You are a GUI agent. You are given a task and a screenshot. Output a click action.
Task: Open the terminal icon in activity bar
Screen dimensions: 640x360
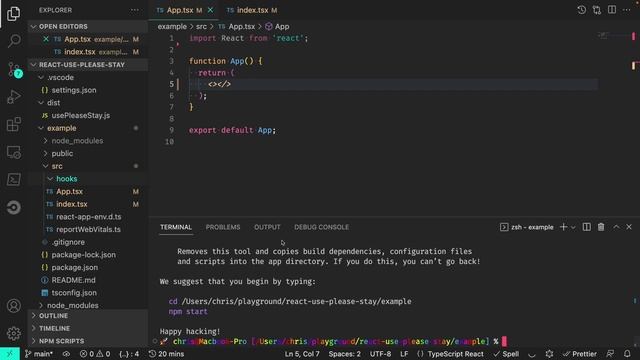coord(13,180)
